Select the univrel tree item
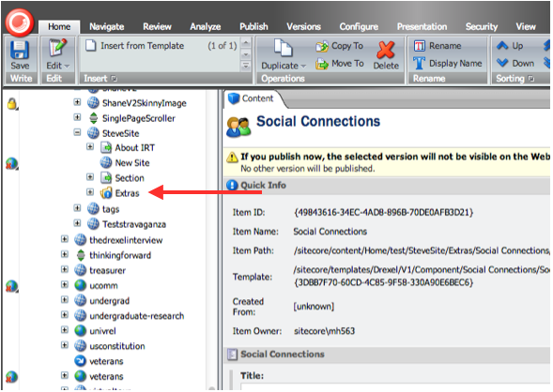553x392 pixels. pos(102,331)
